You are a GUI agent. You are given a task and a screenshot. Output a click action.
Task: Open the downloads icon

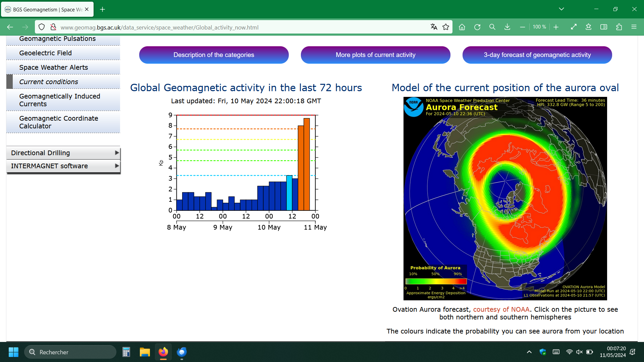click(507, 27)
